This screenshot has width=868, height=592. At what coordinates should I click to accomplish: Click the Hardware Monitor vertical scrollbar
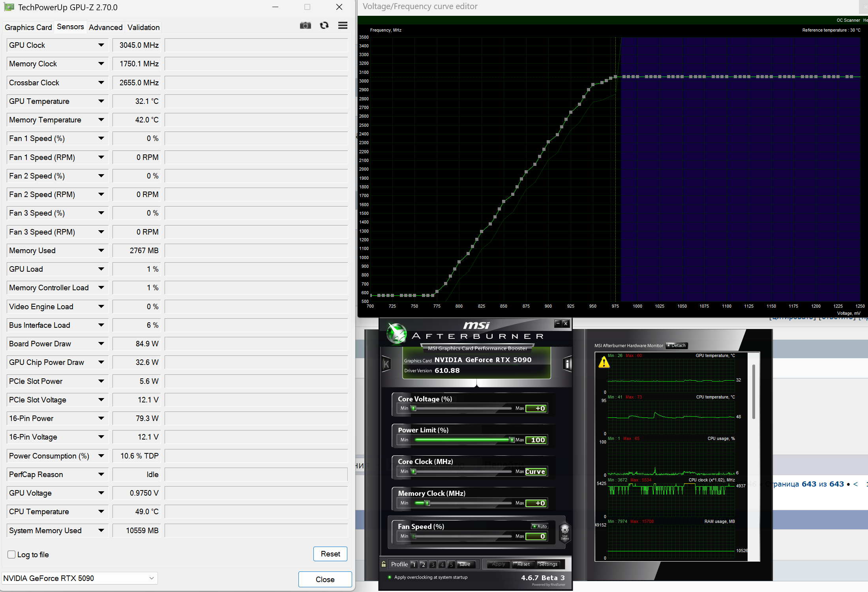point(754,391)
